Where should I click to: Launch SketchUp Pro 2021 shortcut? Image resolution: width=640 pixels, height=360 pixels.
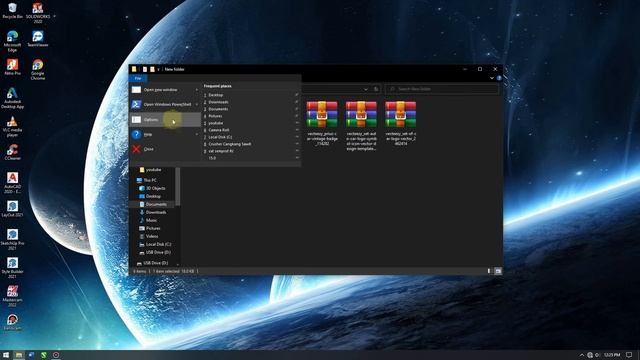[12, 239]
